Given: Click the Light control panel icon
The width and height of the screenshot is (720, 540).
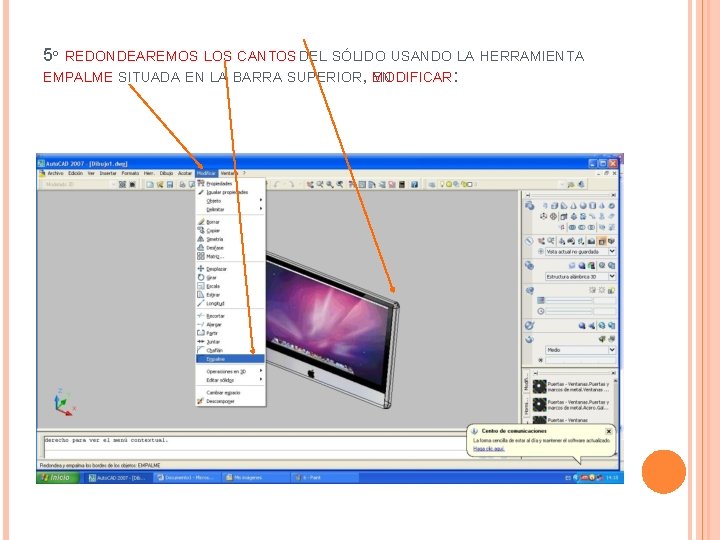Looking at the screenshot, I should [x=530, y=291].
